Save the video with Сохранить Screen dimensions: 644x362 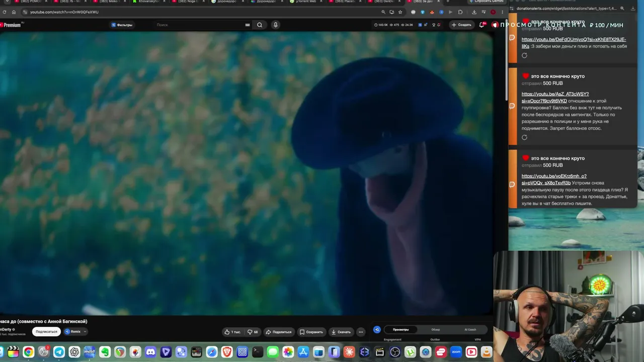(x=311, y=332)
